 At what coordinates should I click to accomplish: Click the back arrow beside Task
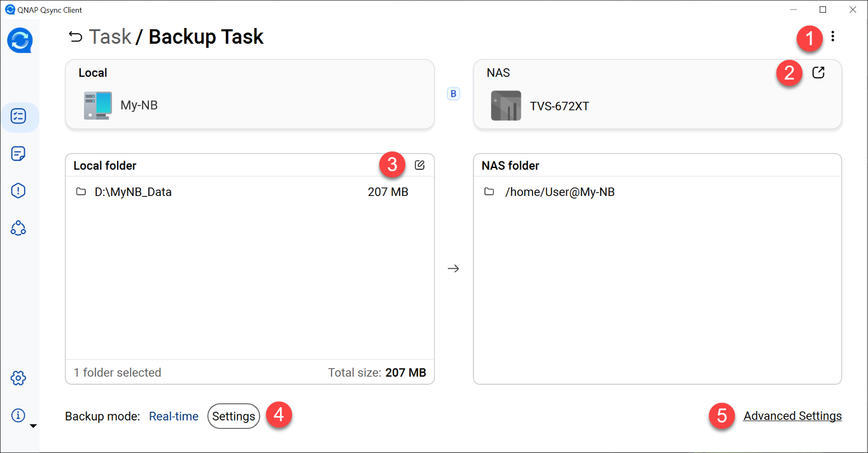76,37
